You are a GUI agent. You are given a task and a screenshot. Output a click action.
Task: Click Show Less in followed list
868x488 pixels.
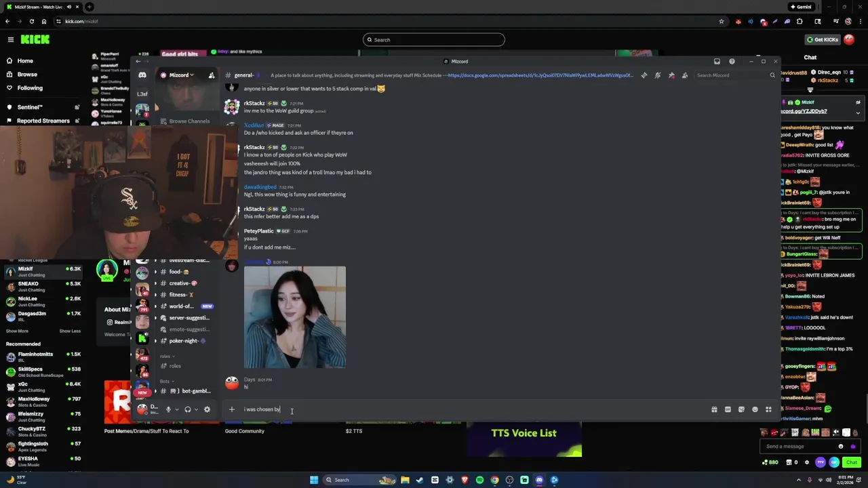coord(70,331)
